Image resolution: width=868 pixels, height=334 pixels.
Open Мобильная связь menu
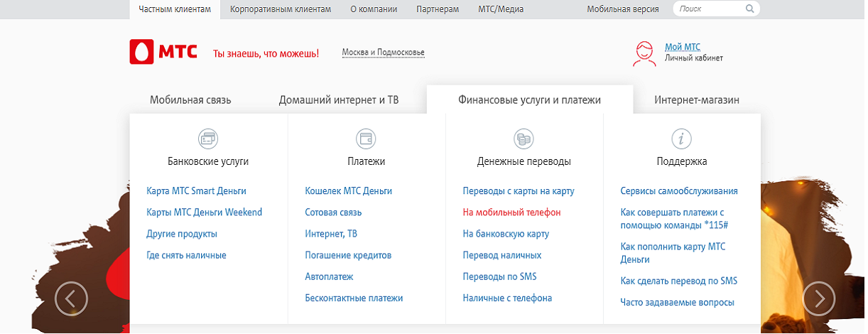(x=190, y=100)
